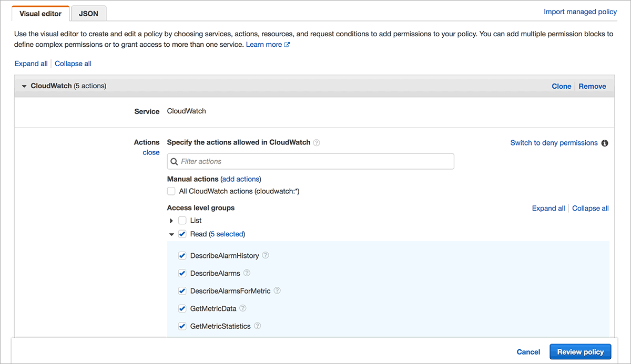Click help icon next to DescribeAlarmHistory
This screenshot has height=364, width=631.
(x=266, y=256)
